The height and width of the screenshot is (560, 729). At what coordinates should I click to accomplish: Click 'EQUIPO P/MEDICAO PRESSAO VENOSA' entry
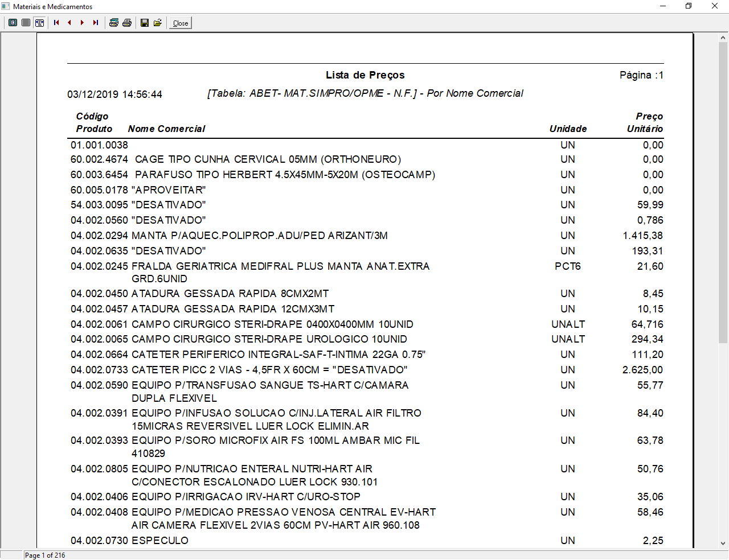tap(284, 518)
